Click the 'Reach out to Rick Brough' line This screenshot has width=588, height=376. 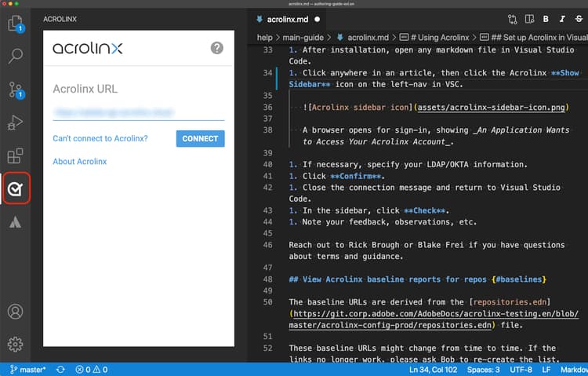426,250
